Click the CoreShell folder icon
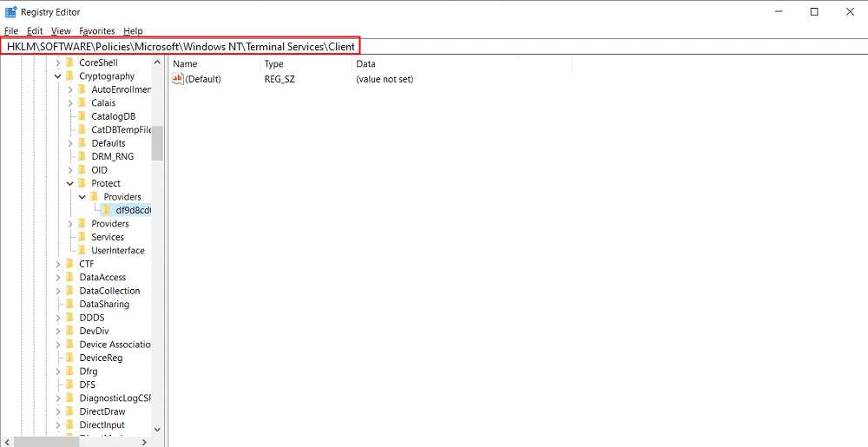868x447 pixels. point(69,62)
